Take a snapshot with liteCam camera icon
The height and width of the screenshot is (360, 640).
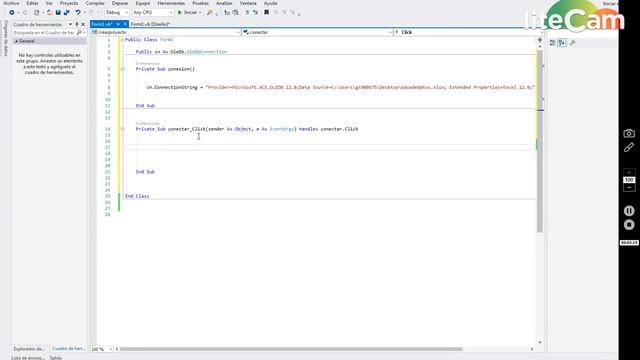tap(629, 133)
